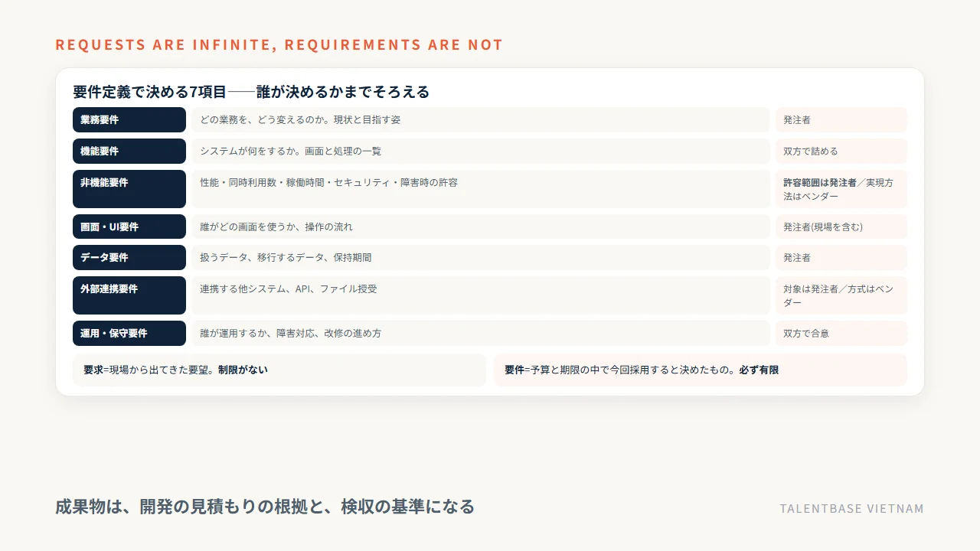The width and height of the screenshot is (980, 551).
Task: Click the '発注者(現場を含む)' cell
Action: coord(841,227)
